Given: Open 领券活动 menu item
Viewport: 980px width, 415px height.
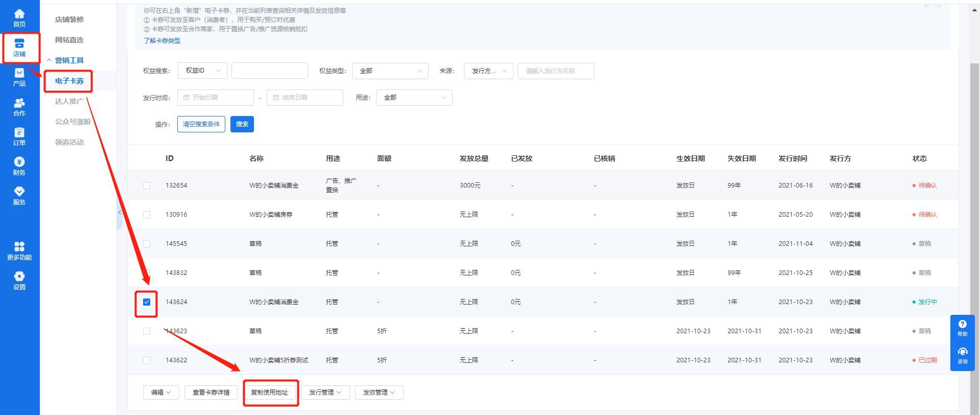Looking at the screenshot, I should click(69, 142).
